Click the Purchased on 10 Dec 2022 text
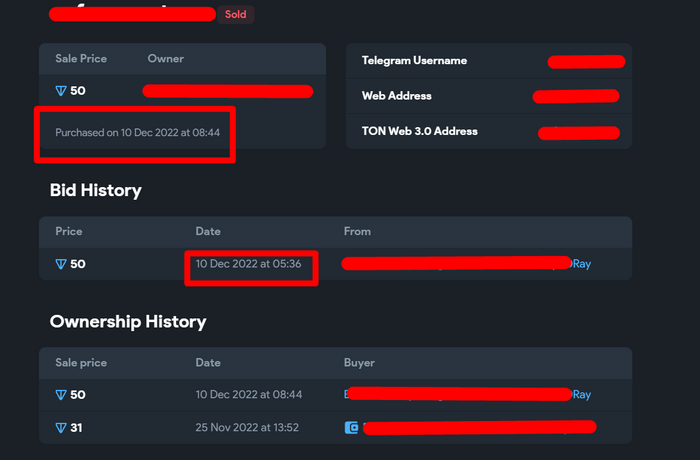This screenshot has width=700, height=460. pos(137,132)
